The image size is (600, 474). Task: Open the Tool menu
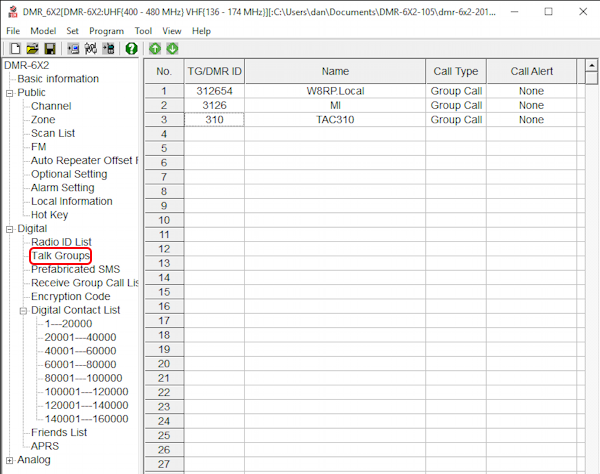click(x=143, y=31)
